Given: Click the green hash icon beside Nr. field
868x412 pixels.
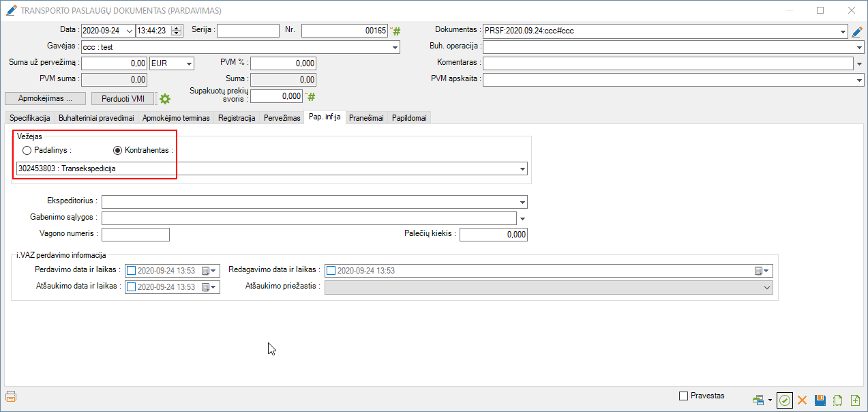Looking at the screenshot, I should tap(397, 31).
